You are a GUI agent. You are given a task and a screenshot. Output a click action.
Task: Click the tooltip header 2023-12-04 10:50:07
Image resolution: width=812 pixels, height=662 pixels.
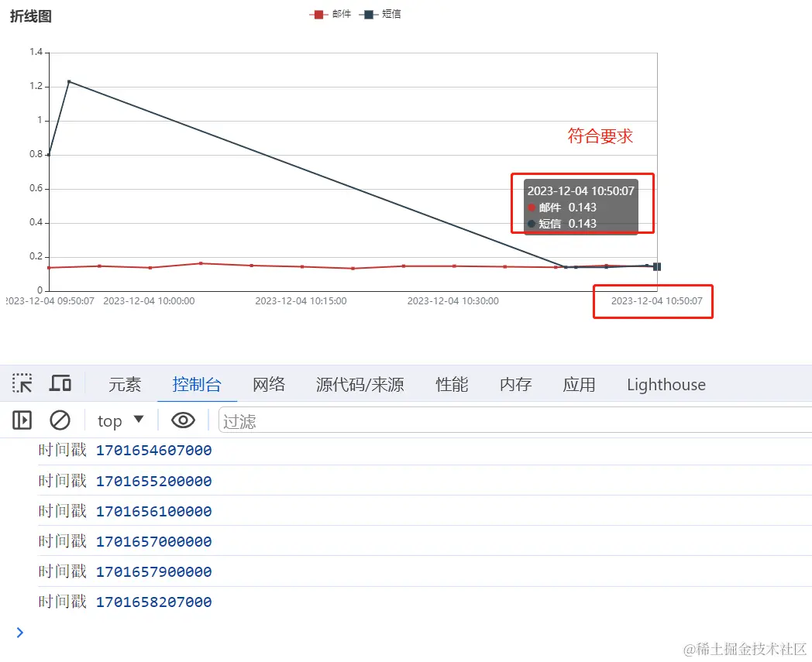tap(580, 191)
